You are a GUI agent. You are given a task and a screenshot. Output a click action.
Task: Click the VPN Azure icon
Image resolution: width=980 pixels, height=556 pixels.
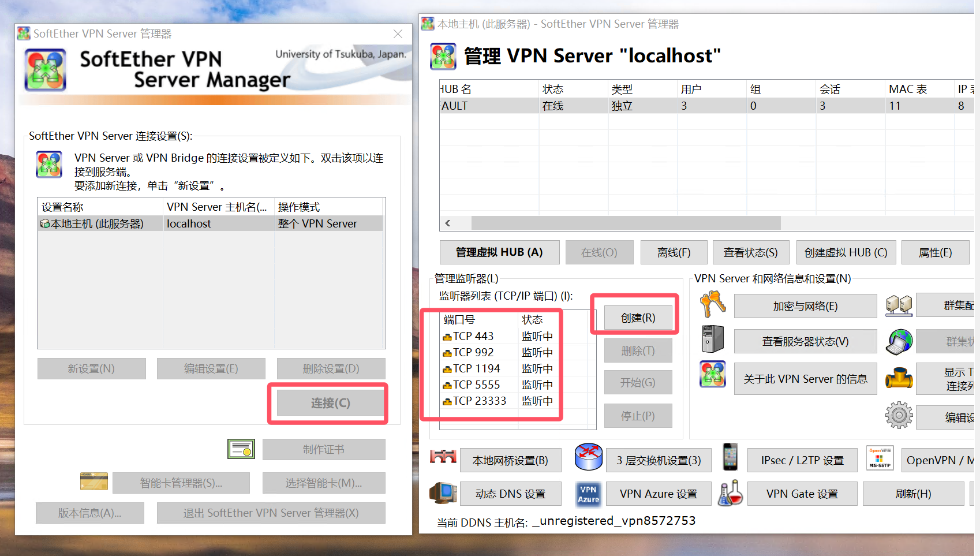(x=589, y=494)
